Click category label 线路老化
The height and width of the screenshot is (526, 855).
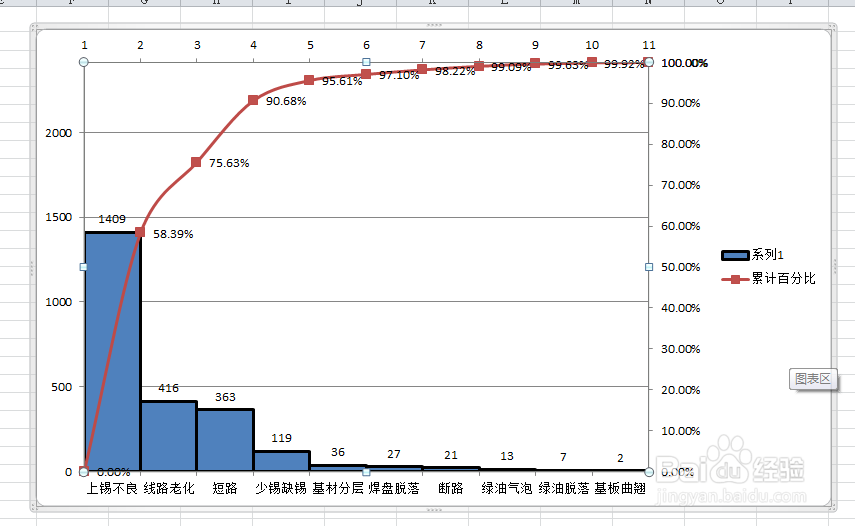coord(169,488)
